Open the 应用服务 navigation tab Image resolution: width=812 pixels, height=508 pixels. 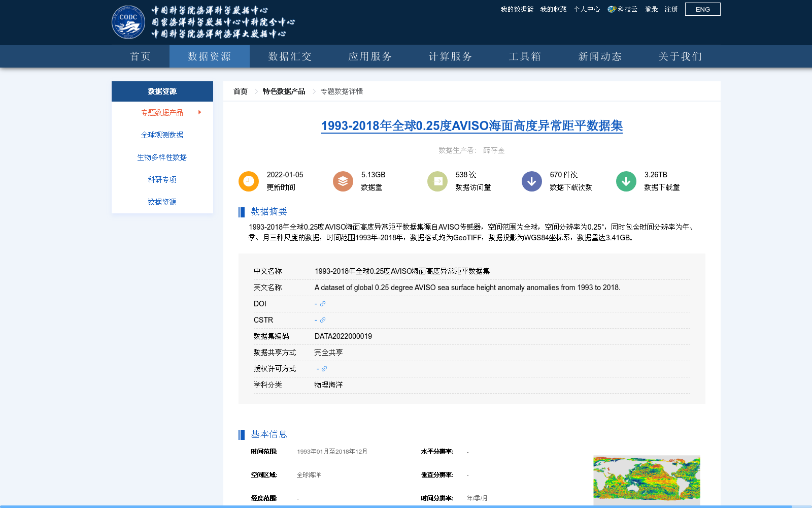click(x=370, y=56)
